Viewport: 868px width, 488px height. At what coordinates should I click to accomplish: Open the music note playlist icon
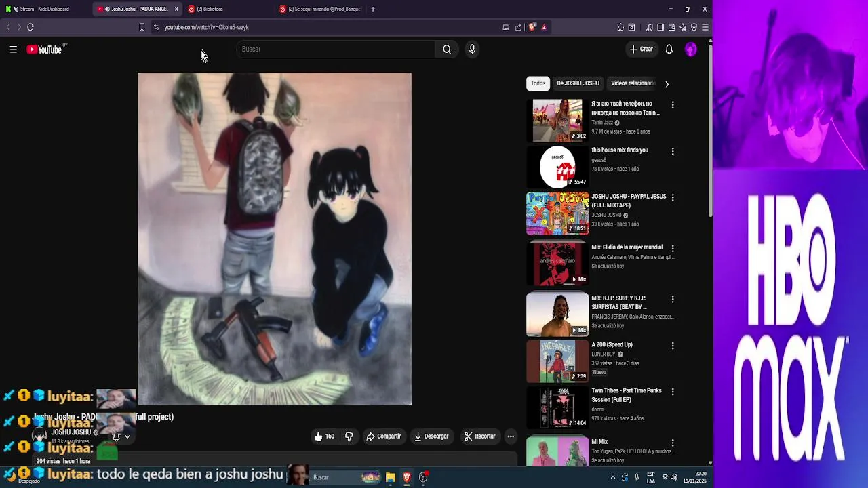click(650, 27)
